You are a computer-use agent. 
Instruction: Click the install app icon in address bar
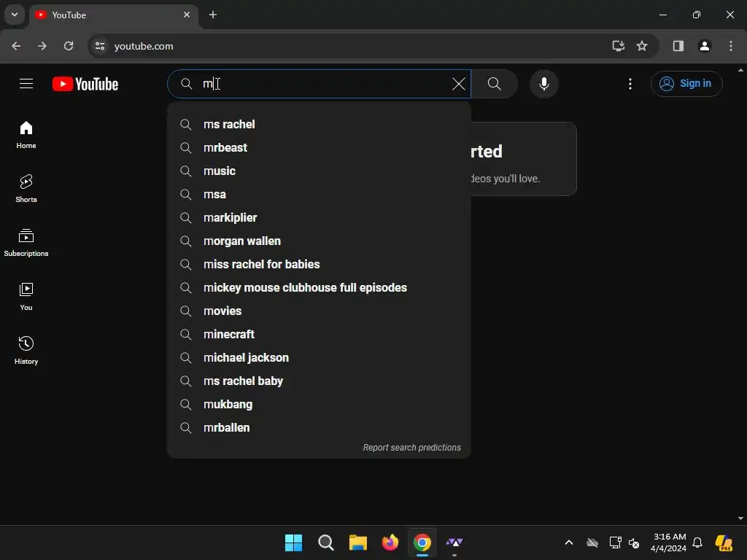(619, 46)
